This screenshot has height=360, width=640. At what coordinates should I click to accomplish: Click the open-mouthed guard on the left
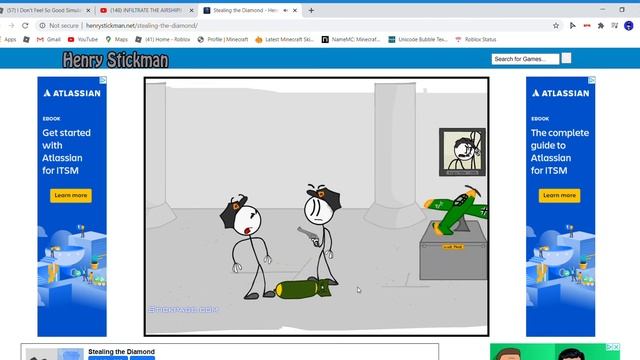tap(247, 247)
